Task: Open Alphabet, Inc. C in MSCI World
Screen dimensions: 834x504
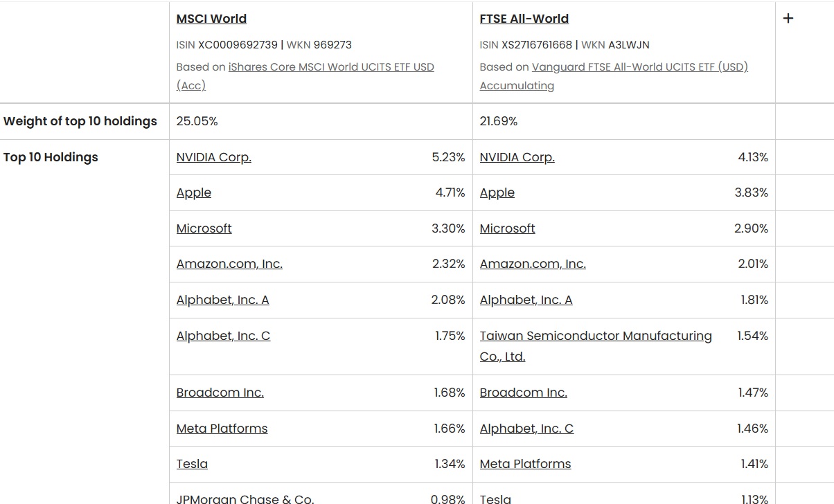Action: 223,336
